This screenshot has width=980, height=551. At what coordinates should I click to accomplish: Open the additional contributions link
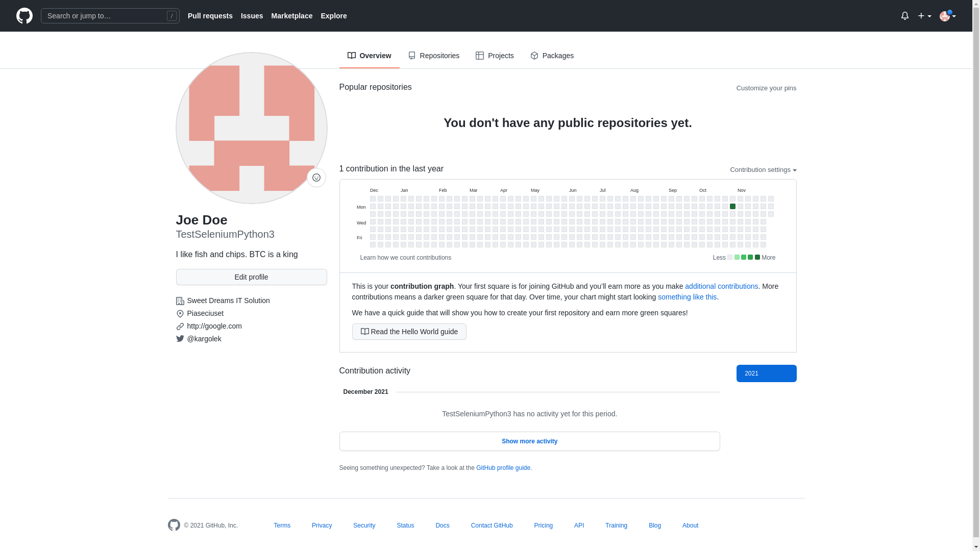point(721,286)
